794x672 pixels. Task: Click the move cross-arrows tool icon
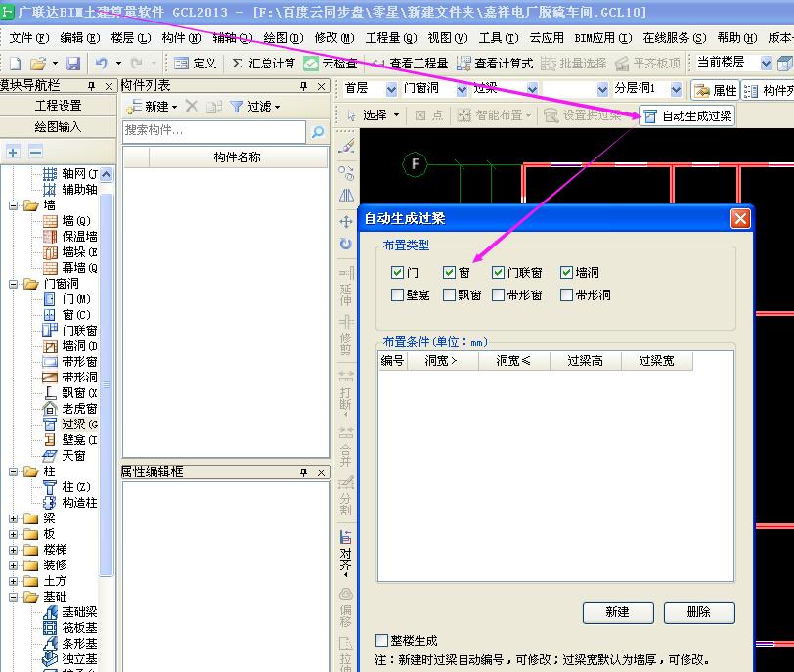346,222
